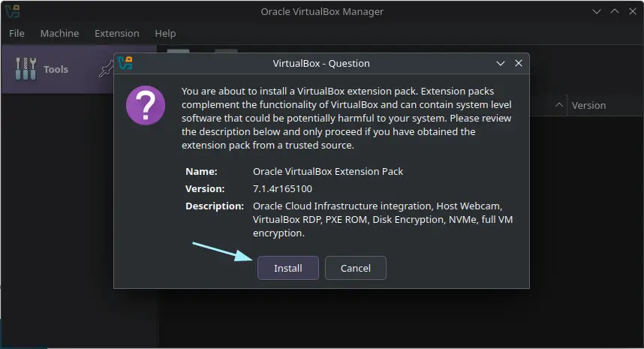Click the pin icon next to Tools
This screenshot has width=644, height=349.
(106, 69)
